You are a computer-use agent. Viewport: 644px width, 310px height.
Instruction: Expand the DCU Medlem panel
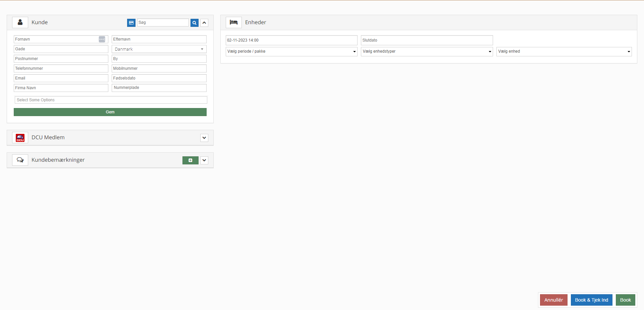click(x=204, y=138)
